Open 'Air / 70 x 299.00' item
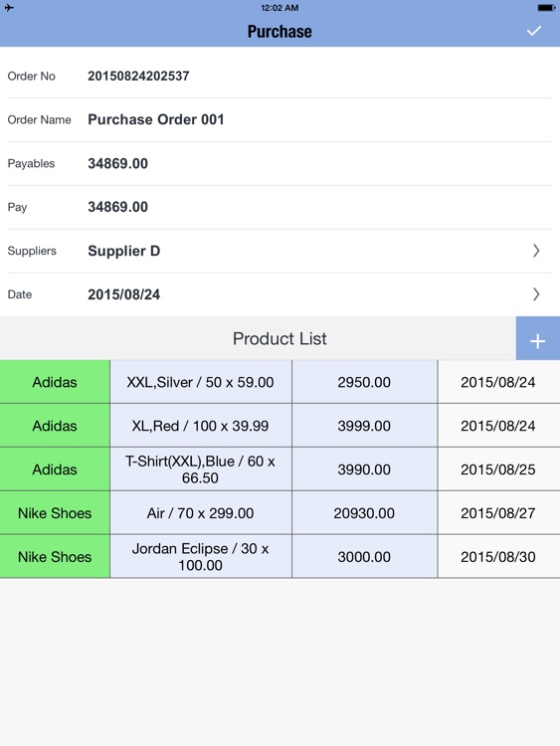 pyautogui.click(x=201, y=513)
